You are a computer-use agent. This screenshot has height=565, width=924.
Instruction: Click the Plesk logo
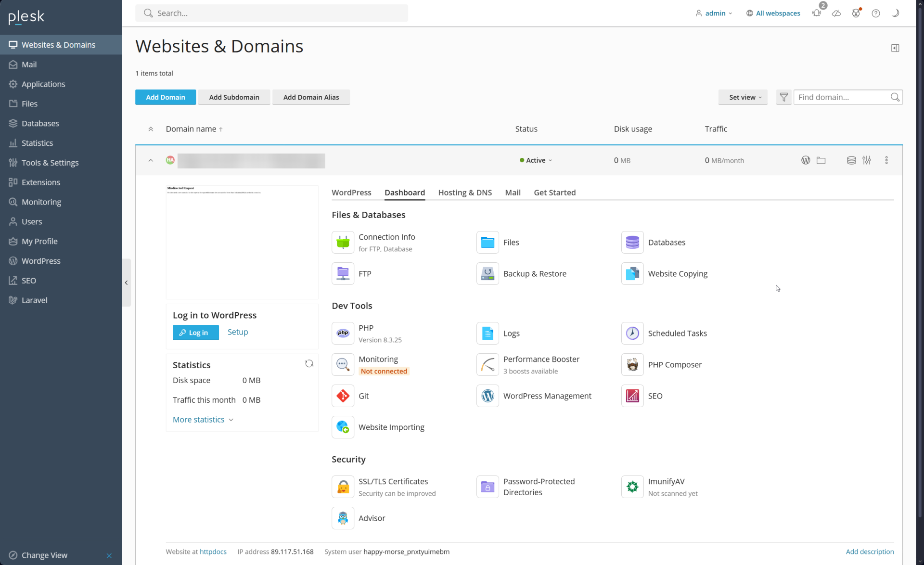[x=26, y=17]
